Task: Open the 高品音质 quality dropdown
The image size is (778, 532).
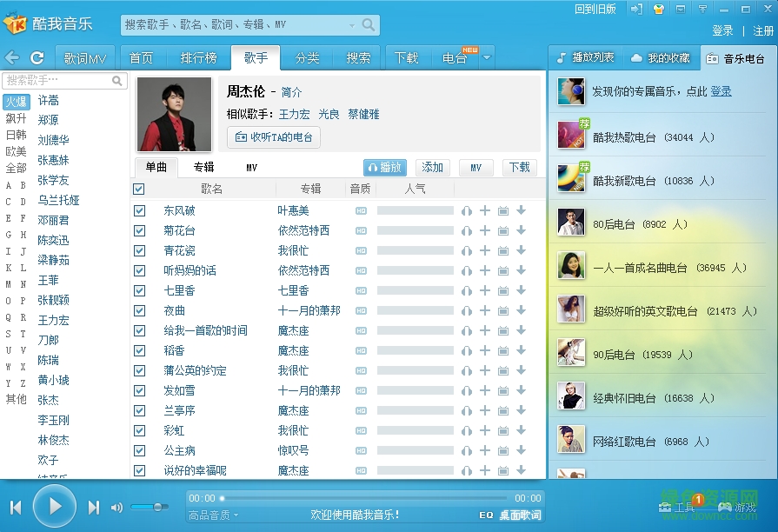Action: click(209, 514)
